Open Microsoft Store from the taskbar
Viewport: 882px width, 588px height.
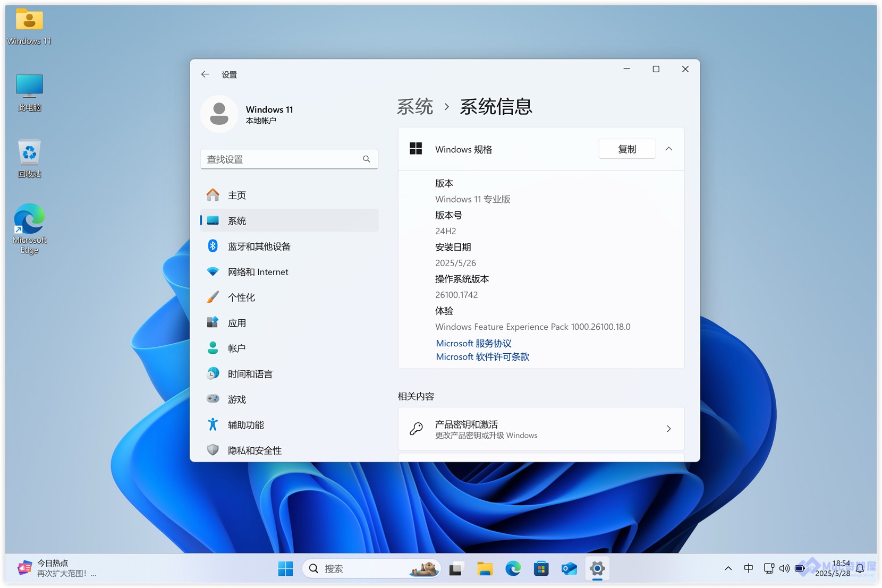(541, 568)
